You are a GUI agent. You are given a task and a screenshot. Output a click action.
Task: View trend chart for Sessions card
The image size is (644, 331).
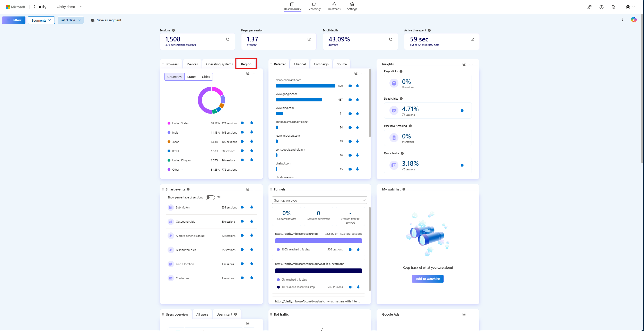click(x=228, y=39)
